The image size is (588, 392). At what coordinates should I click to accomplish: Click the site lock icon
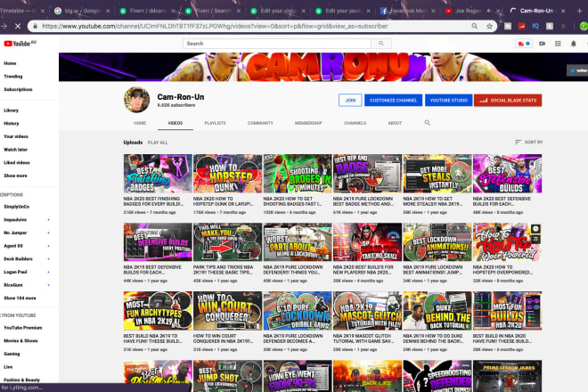tap(36, 26)
